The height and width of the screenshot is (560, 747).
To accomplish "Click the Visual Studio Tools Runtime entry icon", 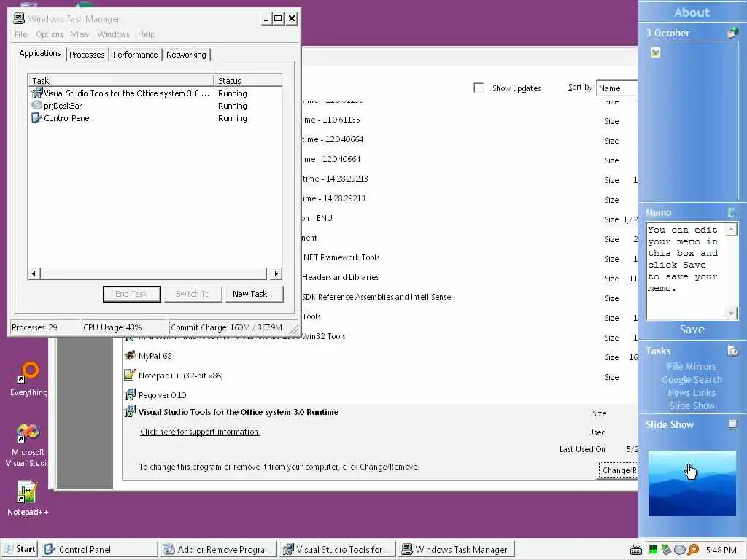I will pos(130,412).
